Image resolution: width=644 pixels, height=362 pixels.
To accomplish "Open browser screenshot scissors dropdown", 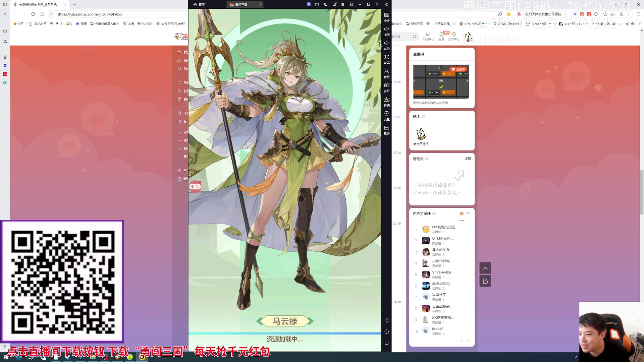I will (613, 14).
